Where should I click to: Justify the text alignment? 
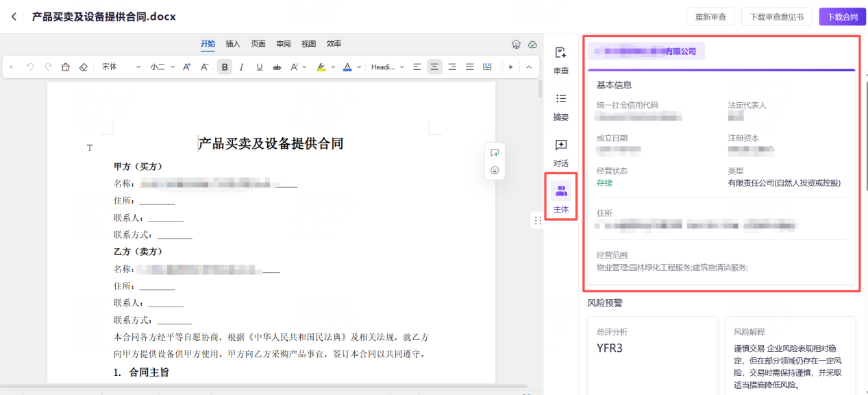click(470, 67)
